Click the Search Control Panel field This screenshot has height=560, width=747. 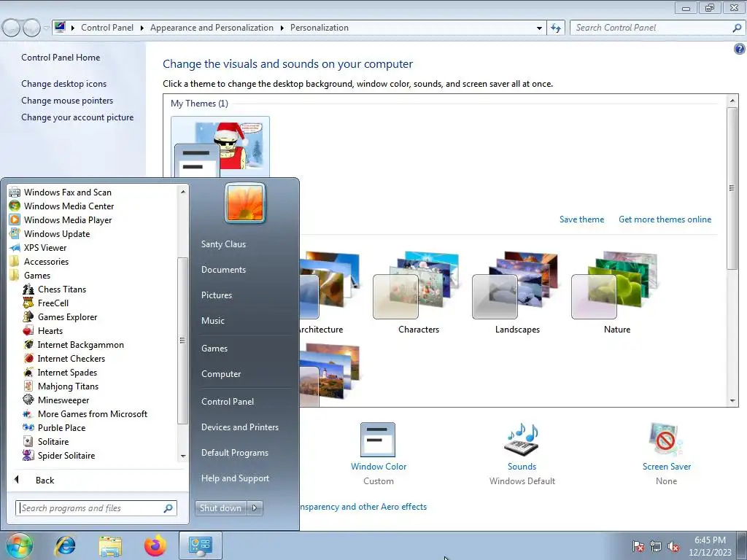(657, 28)
